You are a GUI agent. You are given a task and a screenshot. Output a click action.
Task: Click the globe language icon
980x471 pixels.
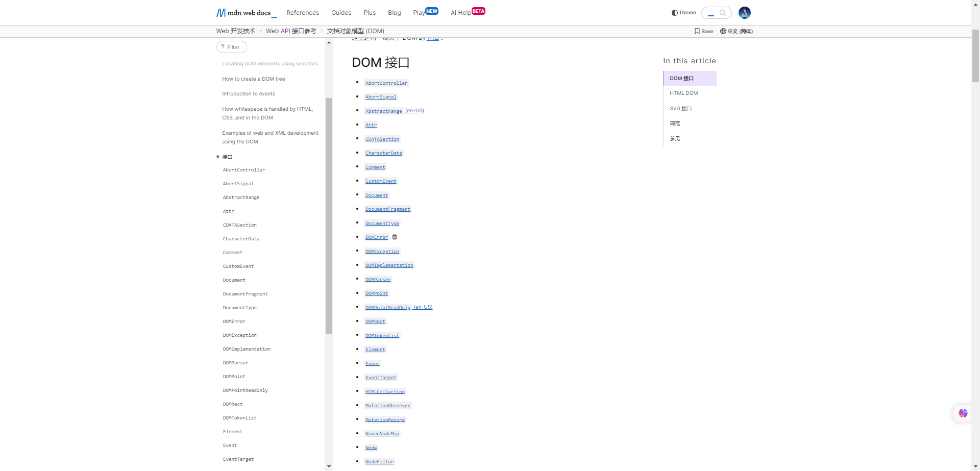tap(723, 31)
